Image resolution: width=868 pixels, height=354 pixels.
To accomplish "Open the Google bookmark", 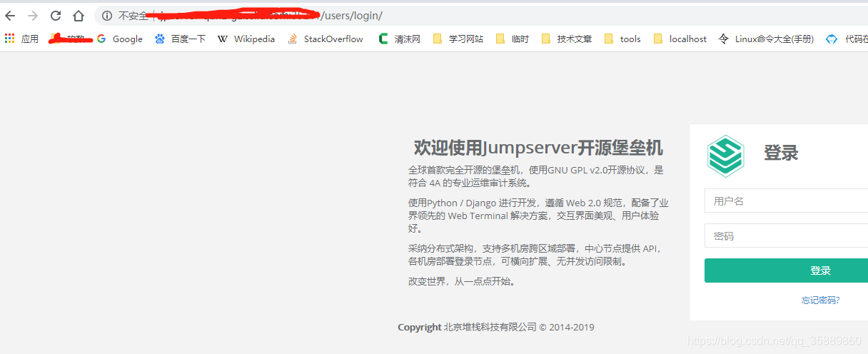I will 120,39.
